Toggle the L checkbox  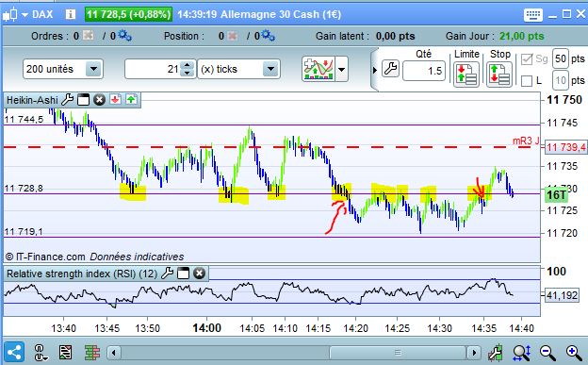tap(527, 80)
